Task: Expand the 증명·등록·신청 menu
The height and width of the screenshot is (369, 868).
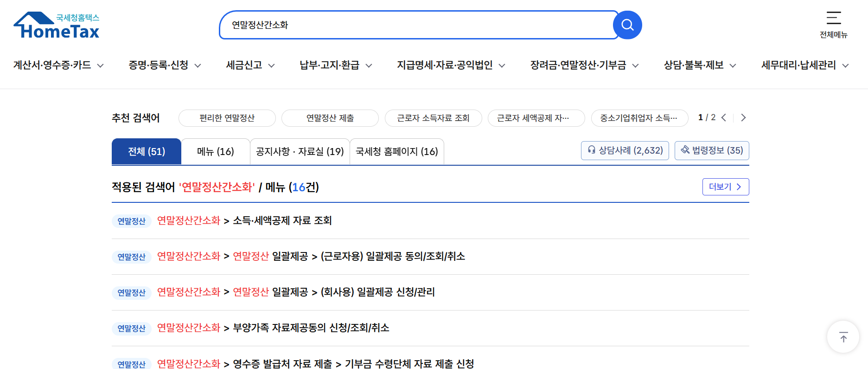Action: pyautogui.click(x=165, y=65)
